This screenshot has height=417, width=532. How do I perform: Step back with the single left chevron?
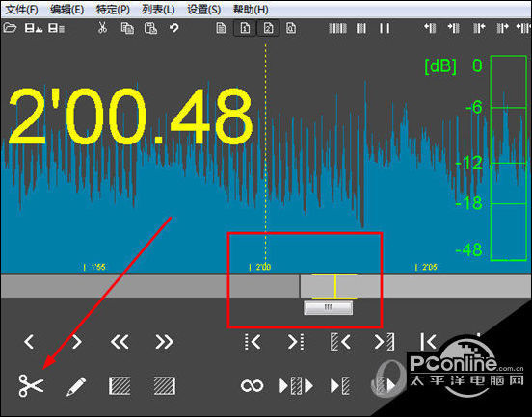coord(29,341)
